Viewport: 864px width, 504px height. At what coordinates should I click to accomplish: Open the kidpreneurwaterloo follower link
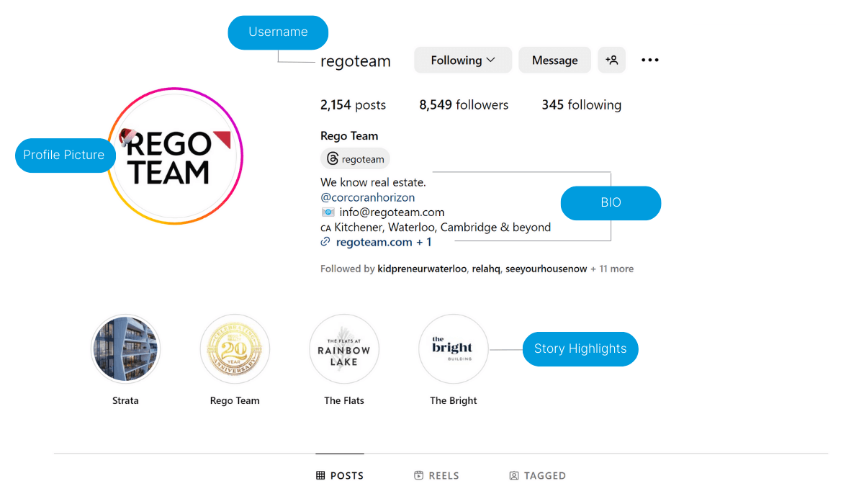click(422, 269)
